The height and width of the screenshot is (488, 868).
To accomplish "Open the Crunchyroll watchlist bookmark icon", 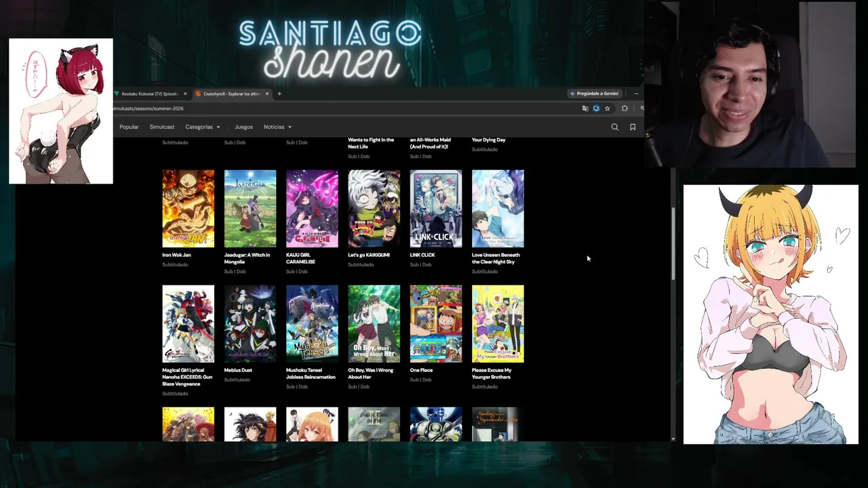I will click(x=633, y=127).
